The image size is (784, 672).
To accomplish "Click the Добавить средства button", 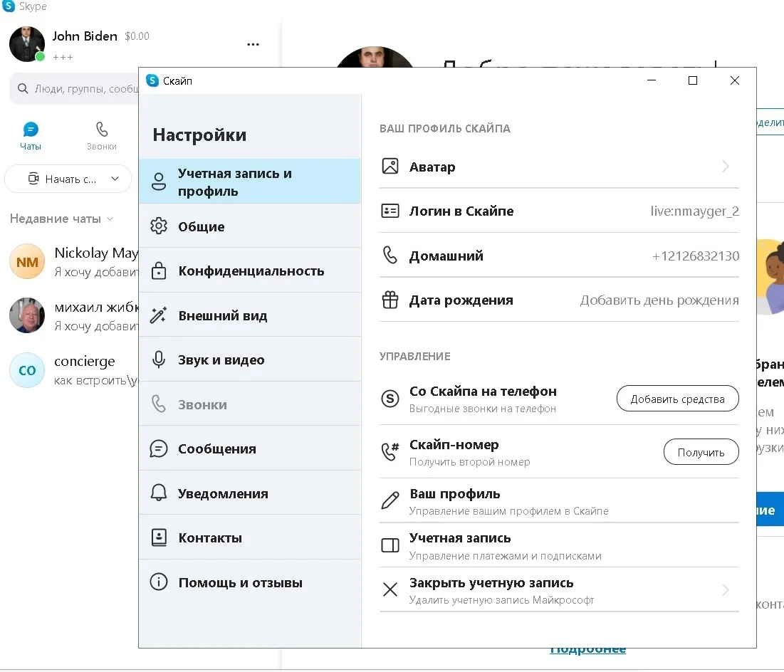I will [677, 399].
